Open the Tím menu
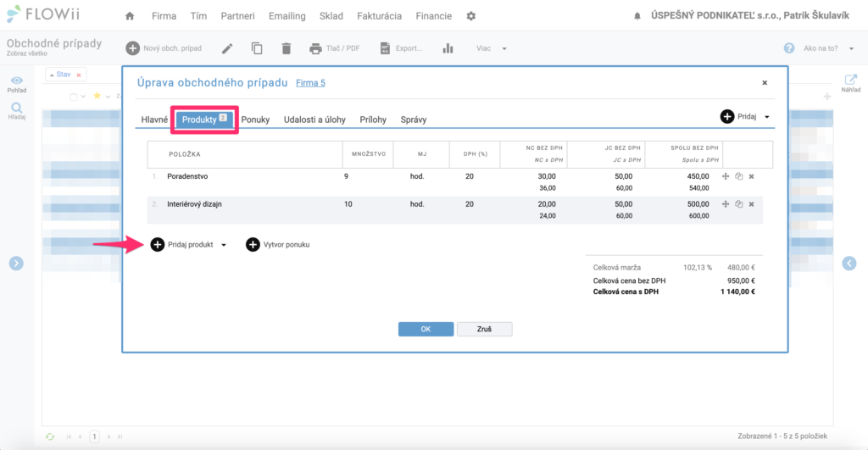868x450 pixels. coord(198,16)
